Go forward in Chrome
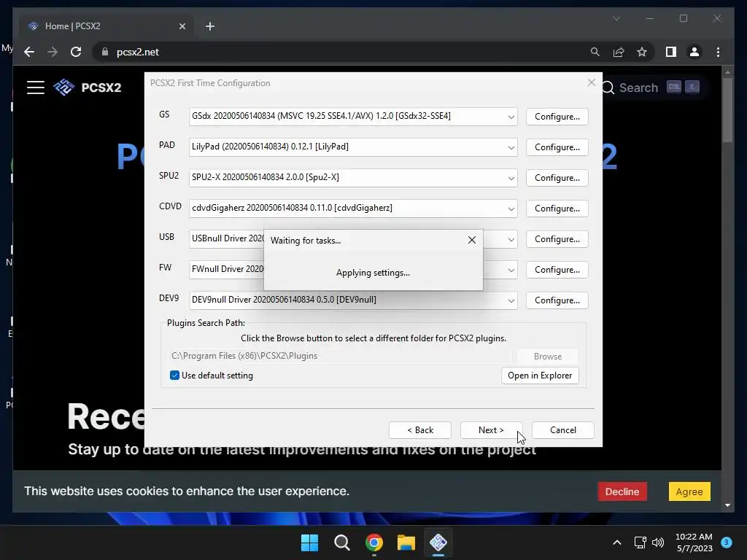747x560 pixels. click(53, 52)
